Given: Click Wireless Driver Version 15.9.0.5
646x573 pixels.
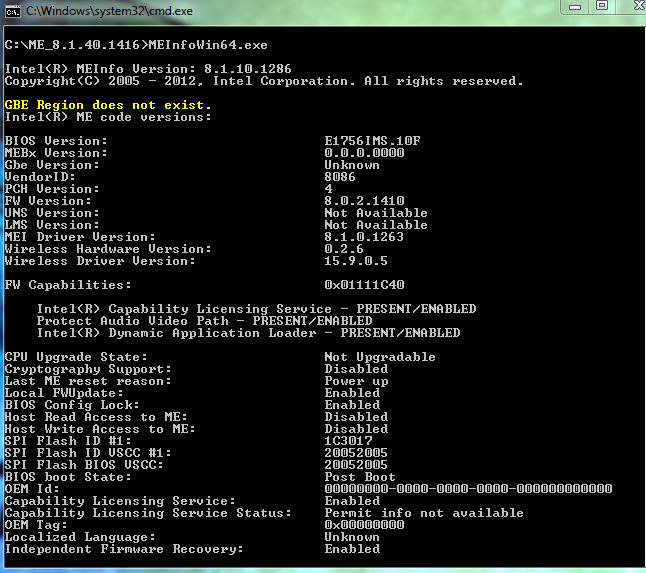Looking at the screenshot, I should (356, 261).
